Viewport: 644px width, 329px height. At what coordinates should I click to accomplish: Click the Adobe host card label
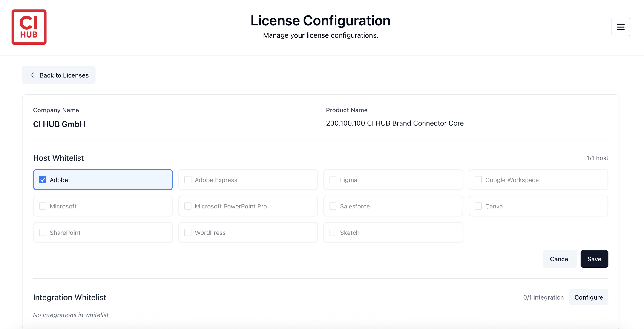pos(59,180)
